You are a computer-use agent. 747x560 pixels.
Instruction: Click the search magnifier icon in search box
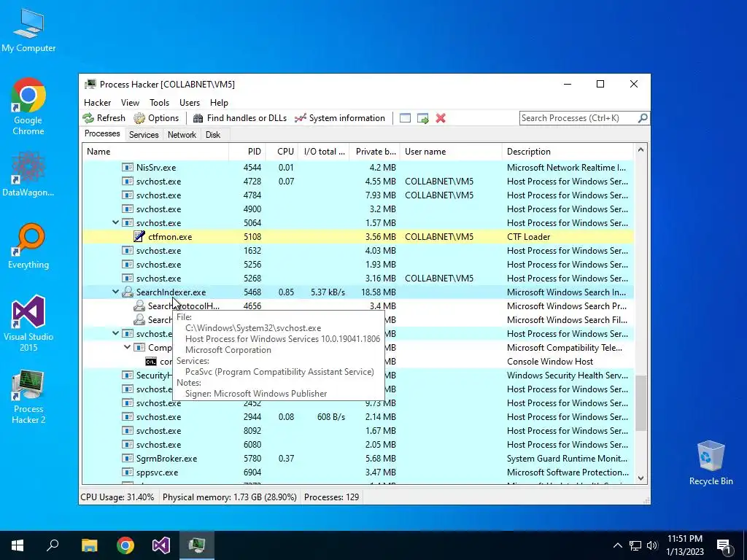(643, 117)
